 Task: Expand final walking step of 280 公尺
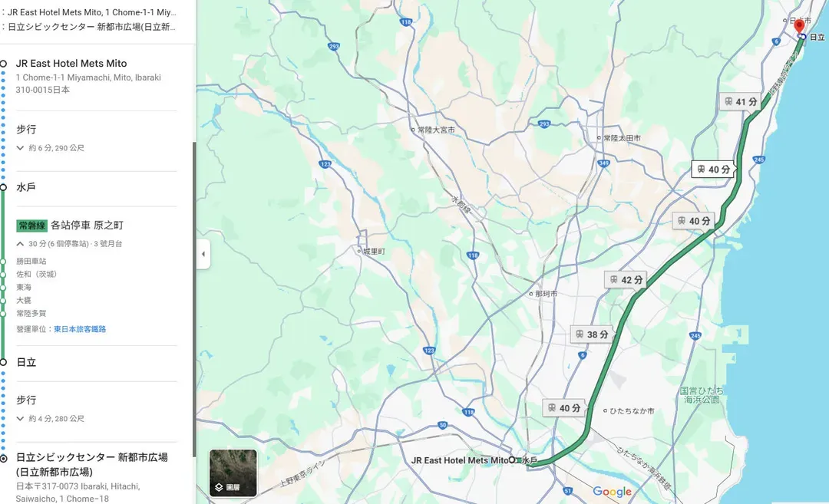(x=20, y=418)
